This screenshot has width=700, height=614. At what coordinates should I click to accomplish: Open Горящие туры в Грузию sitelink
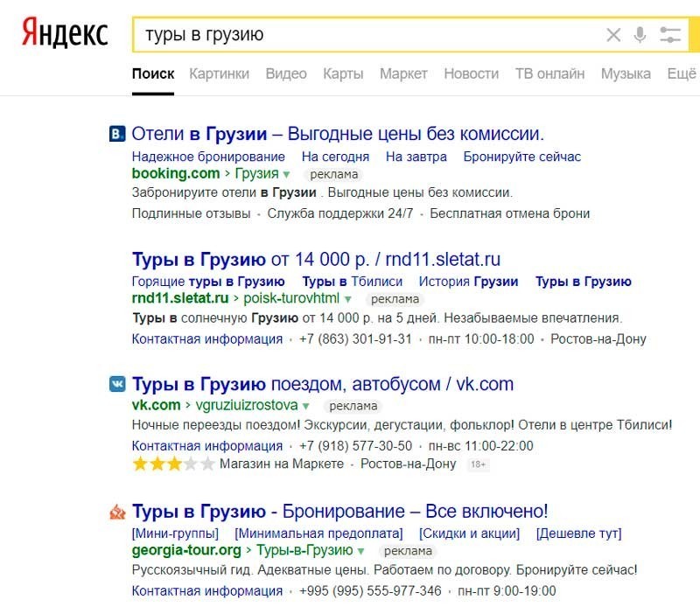(x=208, y=282)
